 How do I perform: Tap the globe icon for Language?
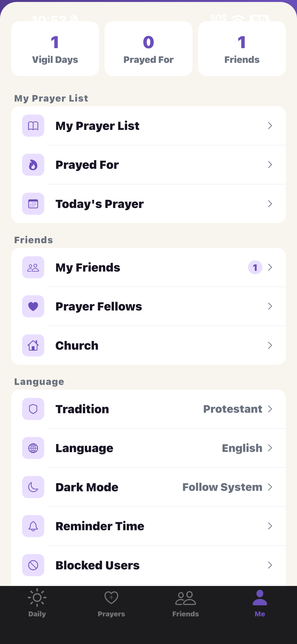(x=33, y=448)
